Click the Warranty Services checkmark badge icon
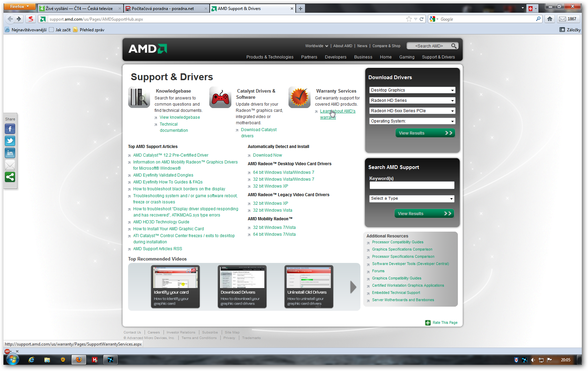Image resolution: width=588 pixels, height=371 pixels. pyautogui.click(x=300, y=97)
